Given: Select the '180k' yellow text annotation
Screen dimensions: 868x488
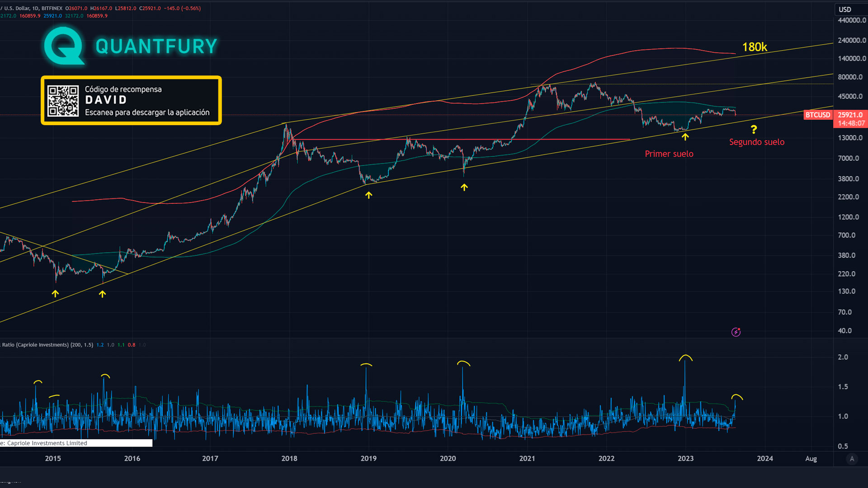Looking at the screenshot, I should click(x=755, y=47).
